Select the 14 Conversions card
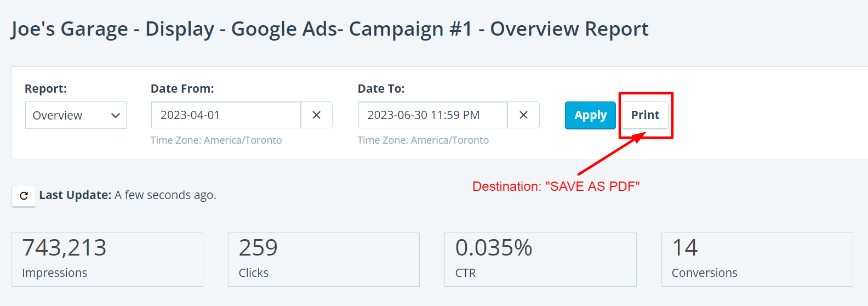 pos(757,259)
